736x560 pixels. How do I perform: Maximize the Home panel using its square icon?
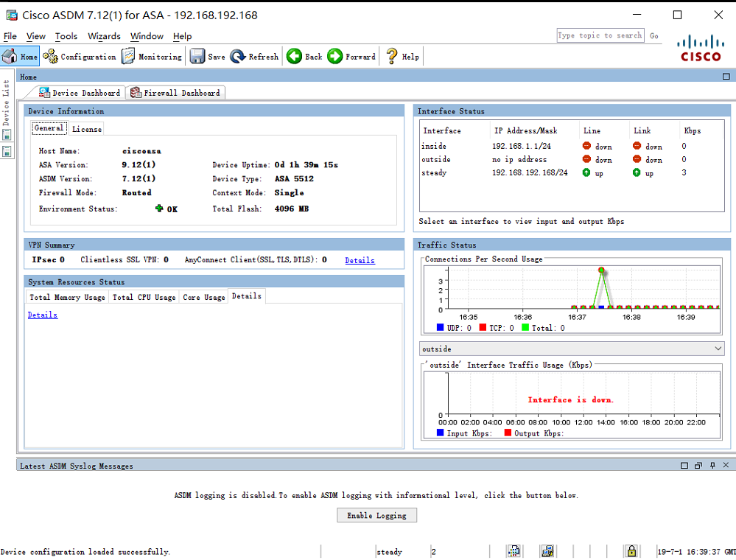pos(727,77)
